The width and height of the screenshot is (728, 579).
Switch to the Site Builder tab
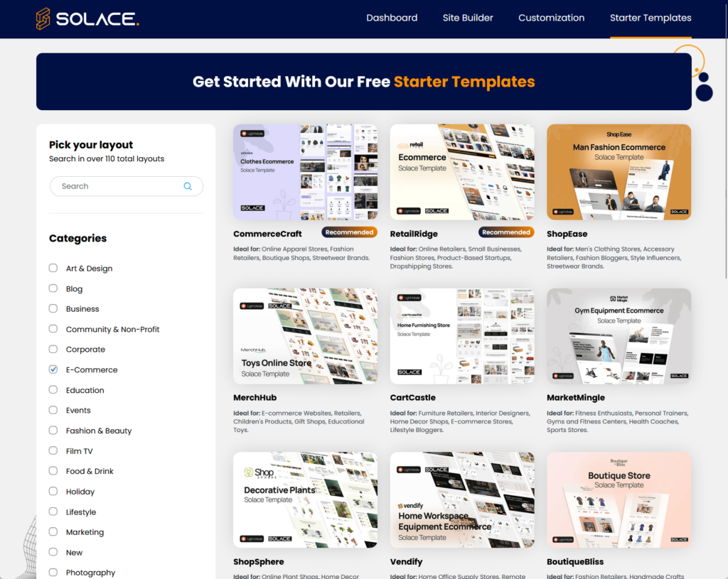pyautogui.click(x=468, y=18)
